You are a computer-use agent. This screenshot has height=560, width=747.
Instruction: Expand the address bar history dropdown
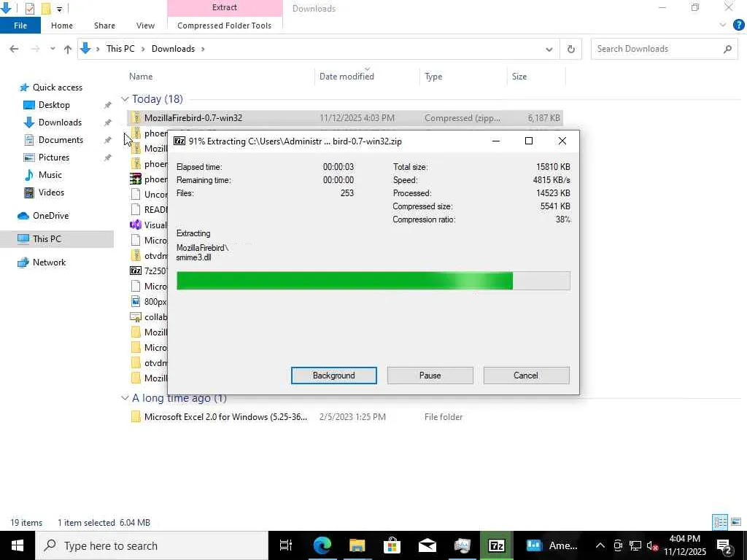click(549, 49)
